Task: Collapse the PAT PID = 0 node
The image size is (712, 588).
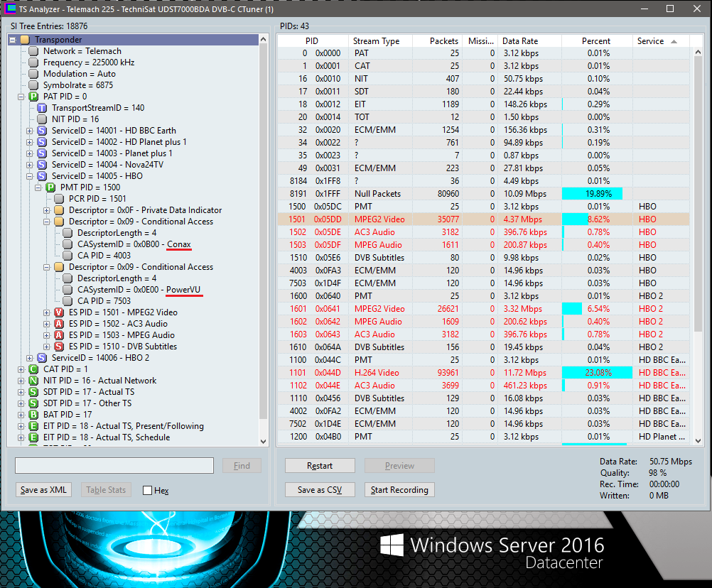Action: click(x=21, y=97)
